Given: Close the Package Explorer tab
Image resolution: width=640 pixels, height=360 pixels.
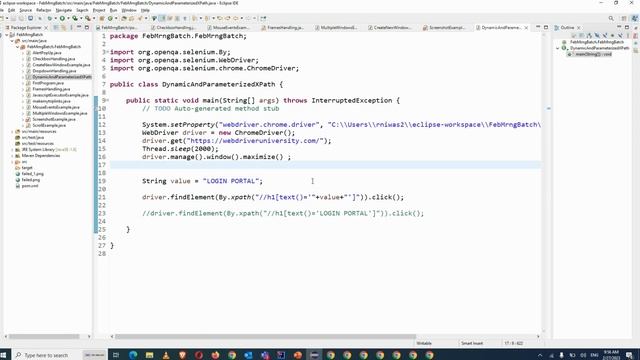Looking at the screenshot, I should pos(46,28).
